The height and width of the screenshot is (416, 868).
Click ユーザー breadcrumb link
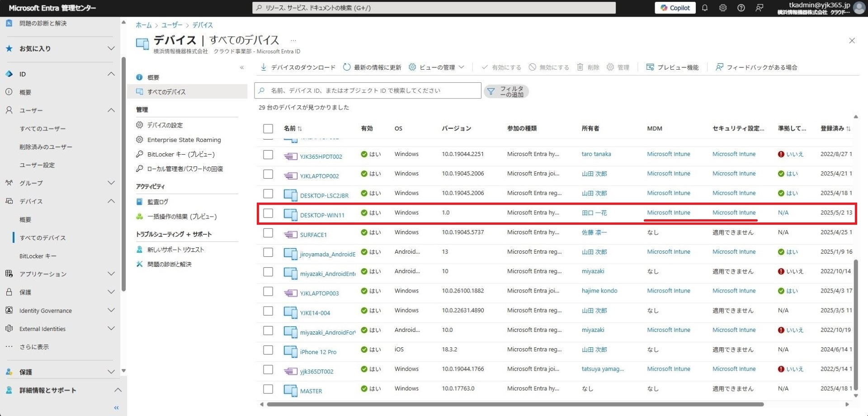coord(172,25)
